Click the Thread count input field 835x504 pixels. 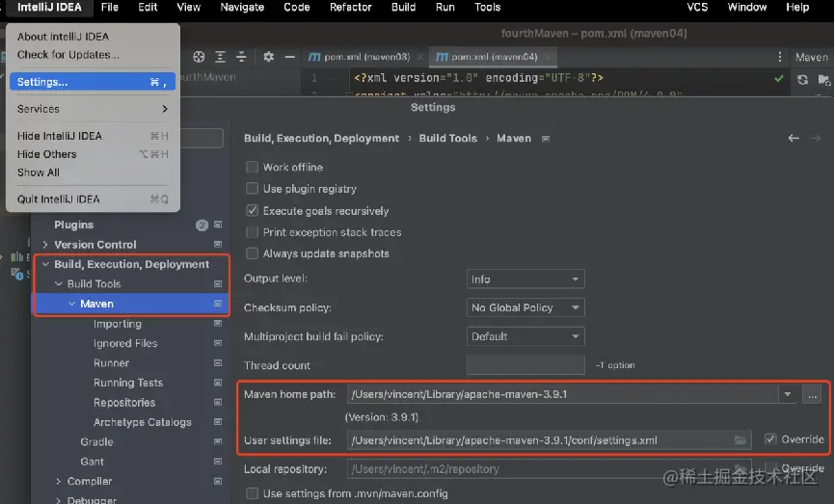coord(525,365)
